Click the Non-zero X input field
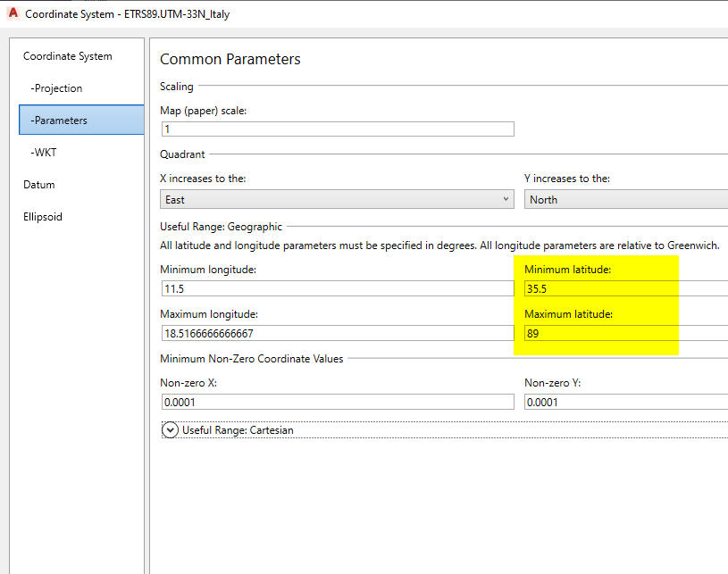Image resolution: width=728 pixels, height=574 pixels. pyautogui.click(x=337, y=403)
